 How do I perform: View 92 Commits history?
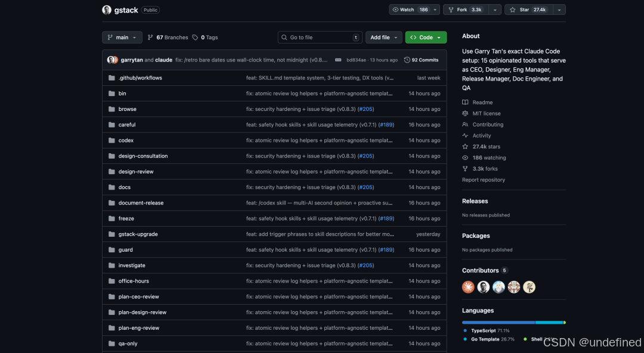tap(422, 60)
